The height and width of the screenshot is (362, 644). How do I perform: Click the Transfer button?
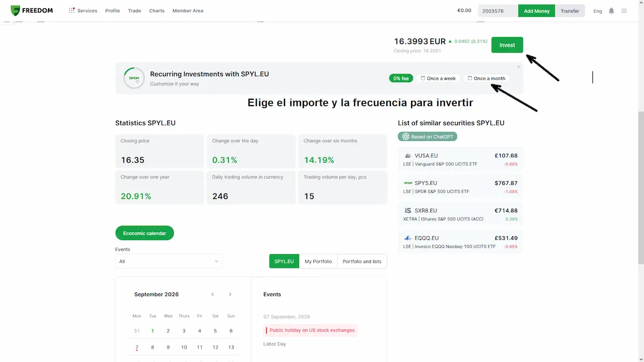coord(570,11)
